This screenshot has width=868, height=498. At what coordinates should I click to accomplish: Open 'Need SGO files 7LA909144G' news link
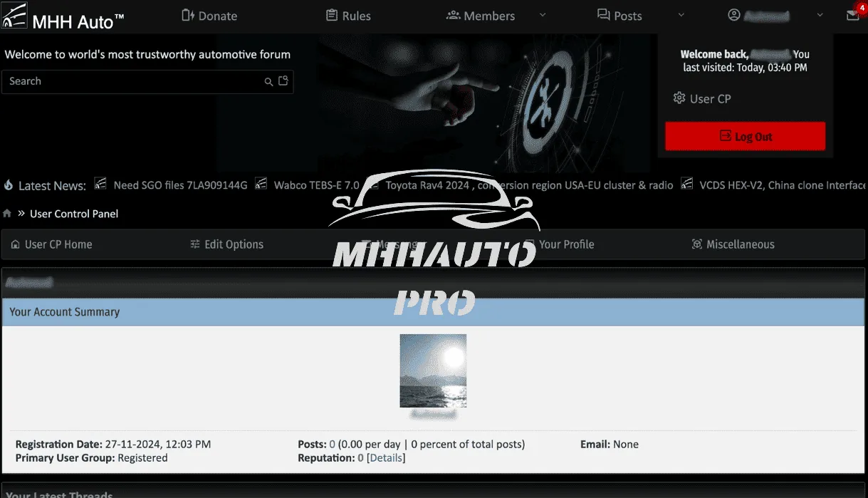click(180, 185)
